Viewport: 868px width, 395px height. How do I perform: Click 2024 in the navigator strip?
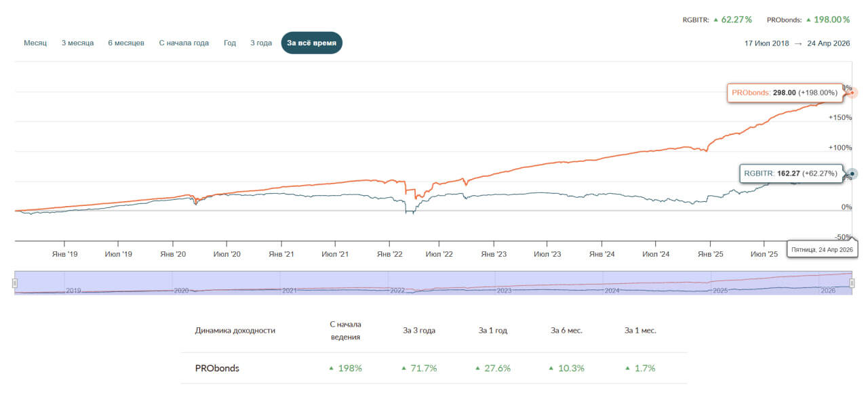point(612,290)
